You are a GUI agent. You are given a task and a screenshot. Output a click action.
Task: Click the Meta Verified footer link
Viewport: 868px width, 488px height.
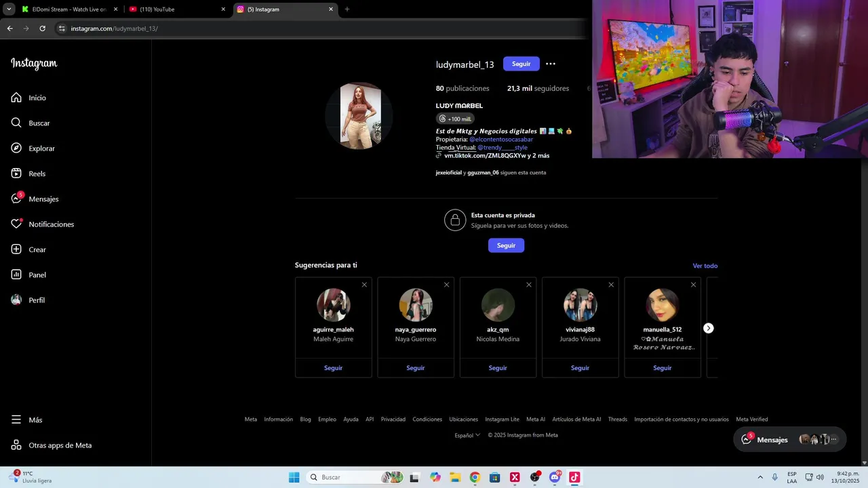(752, 419)
